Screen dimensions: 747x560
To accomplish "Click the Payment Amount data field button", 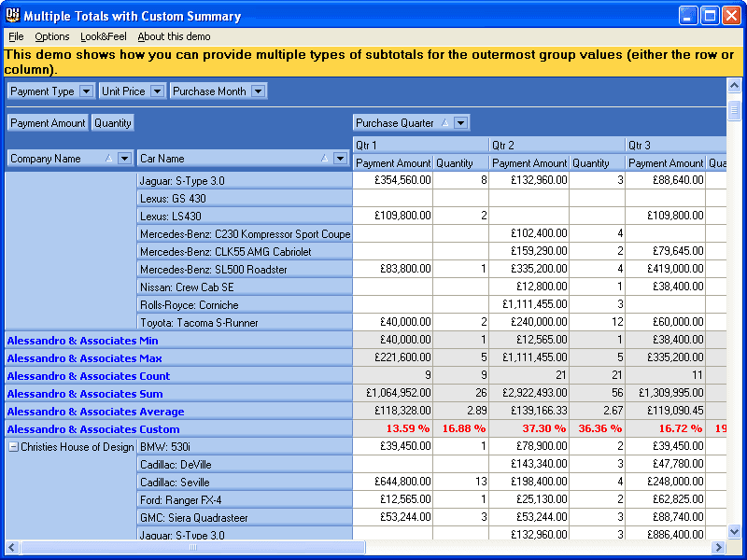I will (48, 123).
